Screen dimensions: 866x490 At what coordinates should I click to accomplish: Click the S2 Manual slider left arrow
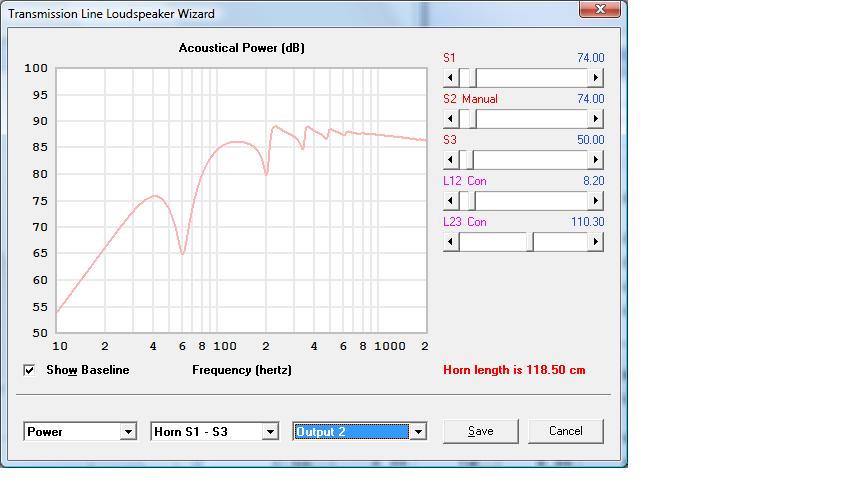451,119
